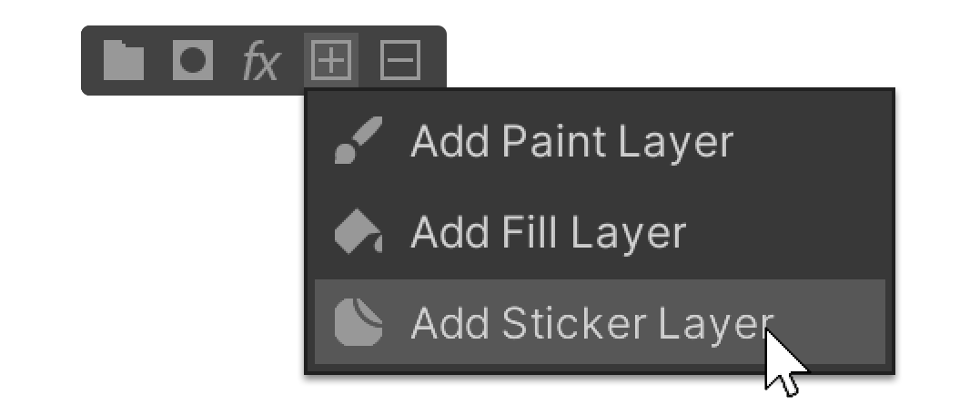This screenshot has width=980, height=405.
Task: Delete the selected layer with the minus button
Action: tap(400, 61)
